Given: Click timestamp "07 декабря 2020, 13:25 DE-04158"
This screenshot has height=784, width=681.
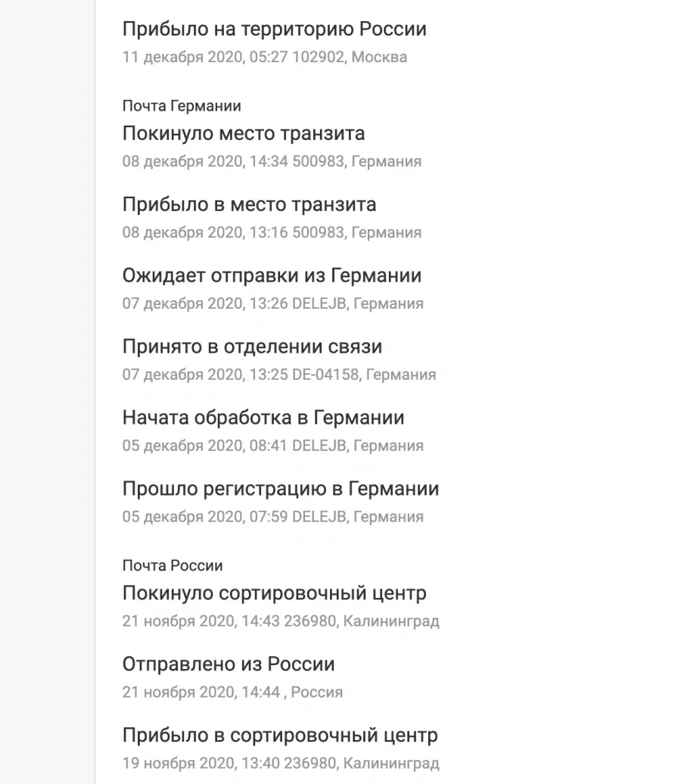Looking at the screenshot, I should pyautogui.click(x=241, y=375).
